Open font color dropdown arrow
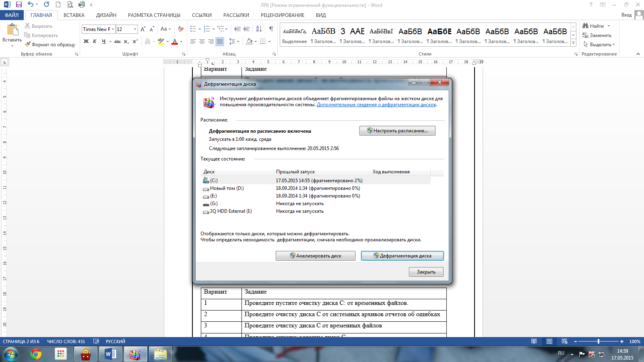 point(181,41)
